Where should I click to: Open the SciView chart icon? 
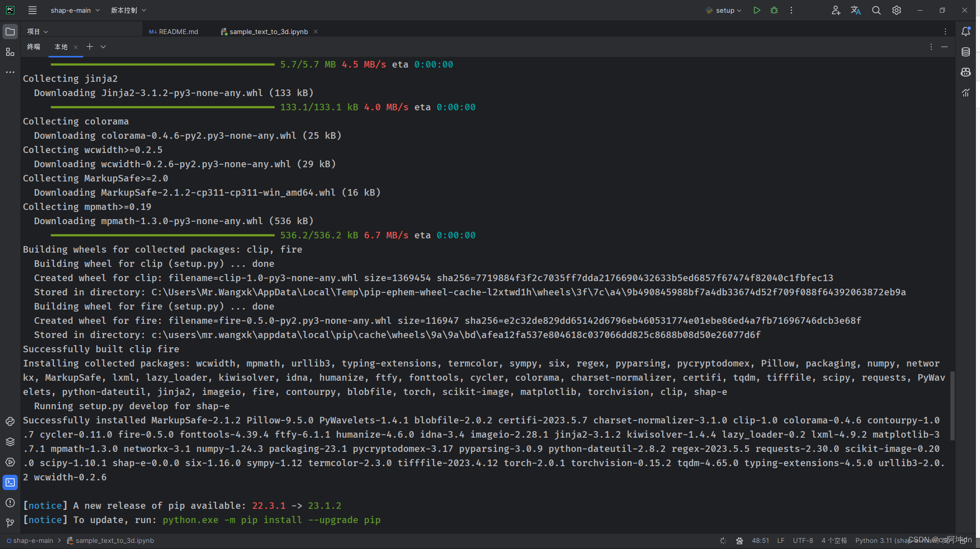[966, 93]
